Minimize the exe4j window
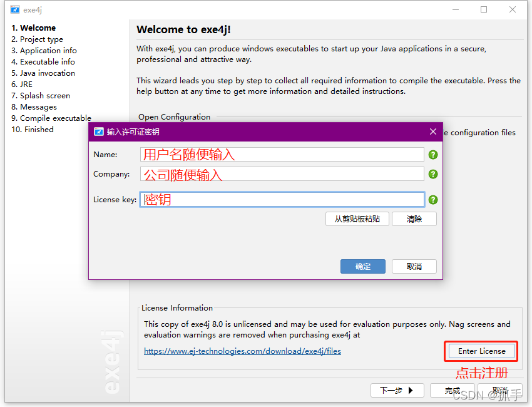Viewport: 532px width, 407px height. click(456, 9)
